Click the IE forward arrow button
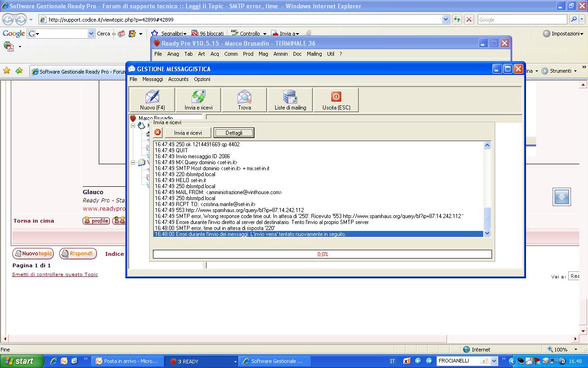The image size is (588, 368). coord(21,19)
